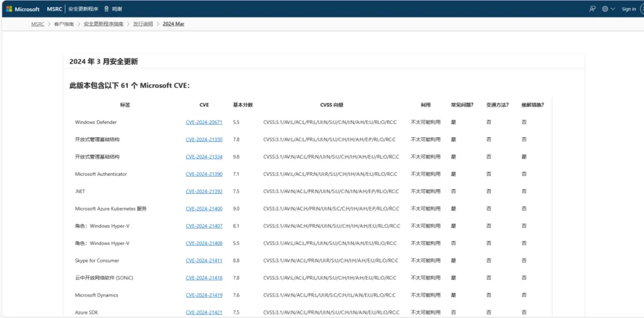
Task: Click the 利用 column header
Action: 426,105
